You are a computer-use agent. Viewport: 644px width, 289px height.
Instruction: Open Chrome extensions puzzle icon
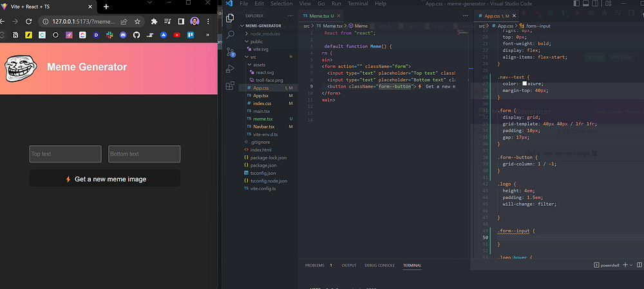(x=155, y=21)
